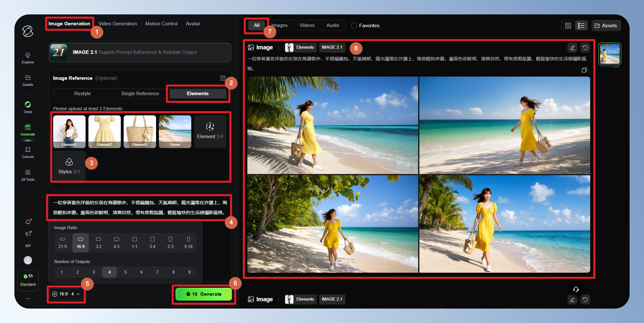Viewport: 644px width, 323px height.
Task: Copy the prompt text using copy icon
Action: [584, 70]
